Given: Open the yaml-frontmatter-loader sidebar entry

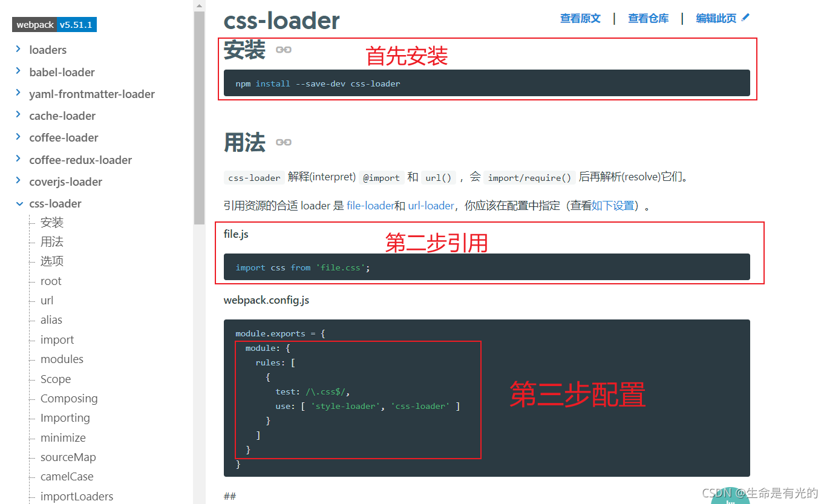Looking at the screenshot, I should [92, 94].
